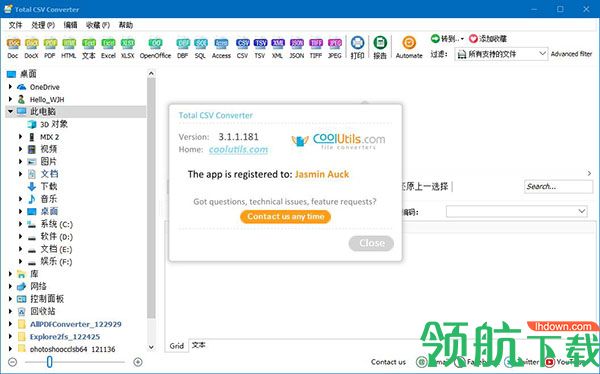Open the 编码 encoding dropdown
Screen dimensions: 600x374
click(x=517, y=212)
